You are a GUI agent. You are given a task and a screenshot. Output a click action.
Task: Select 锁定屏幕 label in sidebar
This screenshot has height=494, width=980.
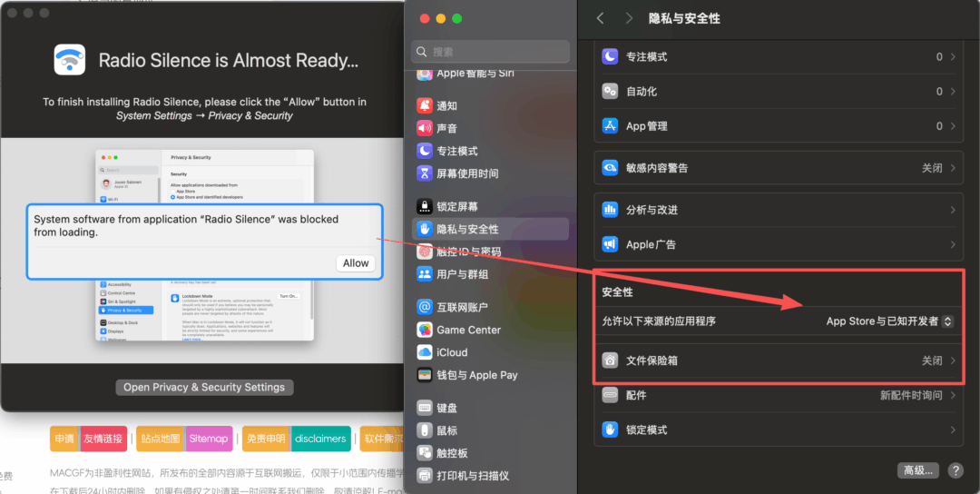(x=457, y=206)
